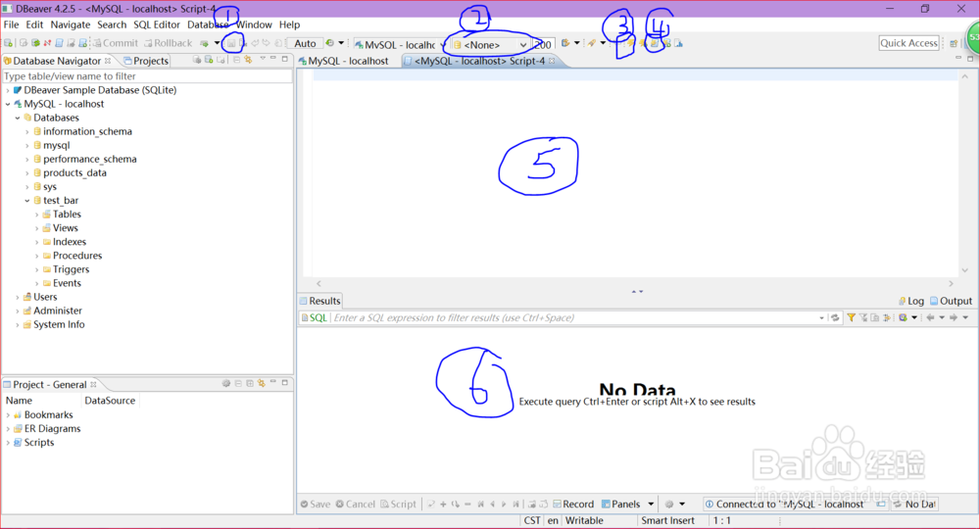This screenshot has width=980, height=529.
Task: Click the table name filter field
Action: (147, 76)
